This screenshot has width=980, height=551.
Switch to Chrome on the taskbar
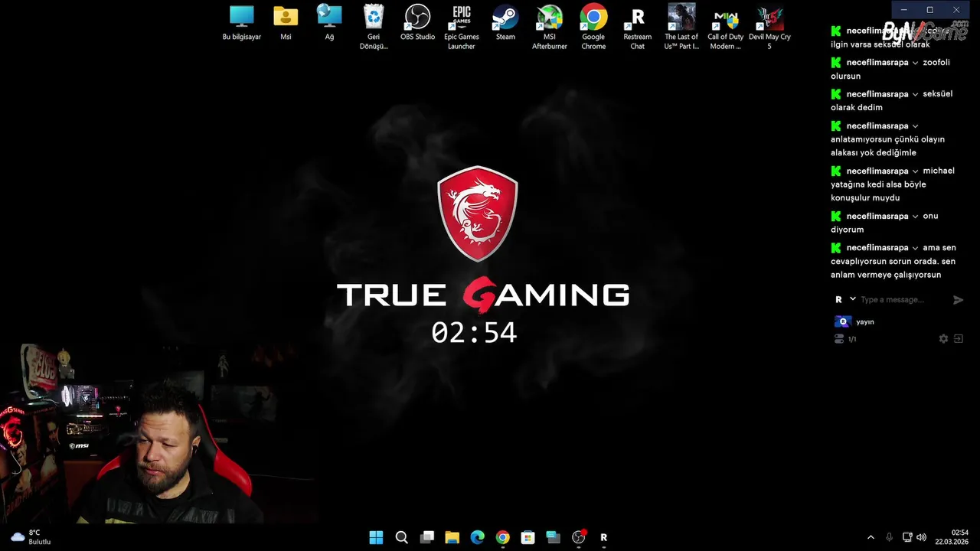point(502,537)
